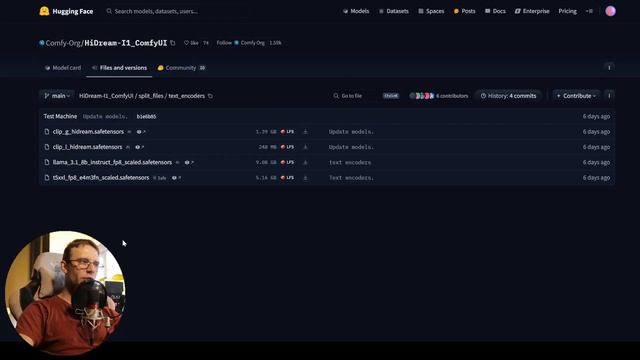Viewport: 640px width, 360px height.
Task: Click the file icon for llama_3.1_8b row
Action: click(47, 162)
